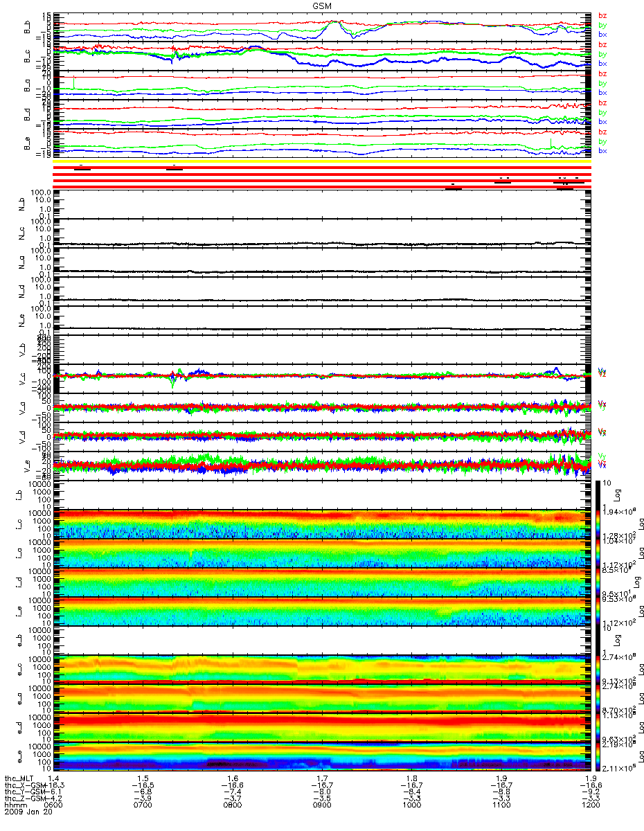644x831 pixels.
Task: Select the B_b axis label
Action: [x=26, y=26]
